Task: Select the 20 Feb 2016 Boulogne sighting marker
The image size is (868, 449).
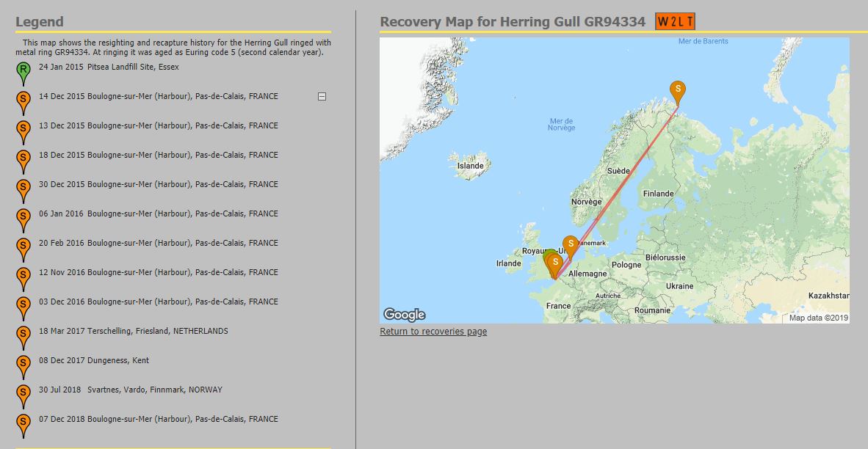Action: pyautogui.click(x=23, y=247)
